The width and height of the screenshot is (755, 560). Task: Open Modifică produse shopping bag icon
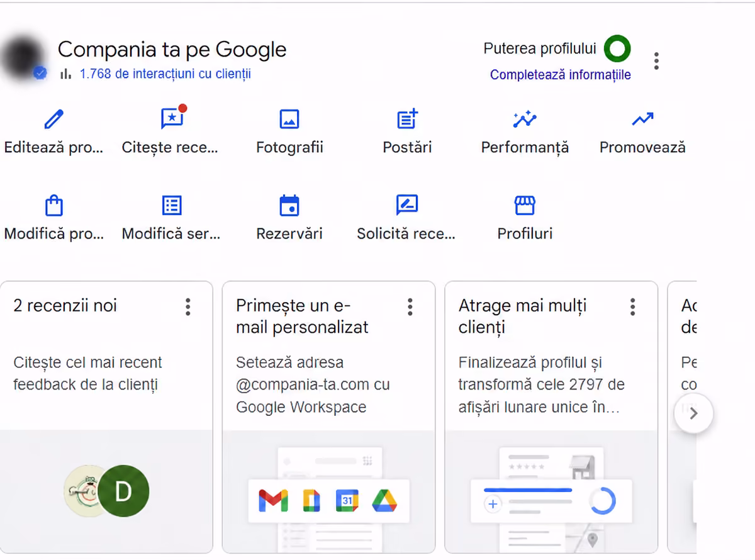pyautogui.click(x=54, y=205)
